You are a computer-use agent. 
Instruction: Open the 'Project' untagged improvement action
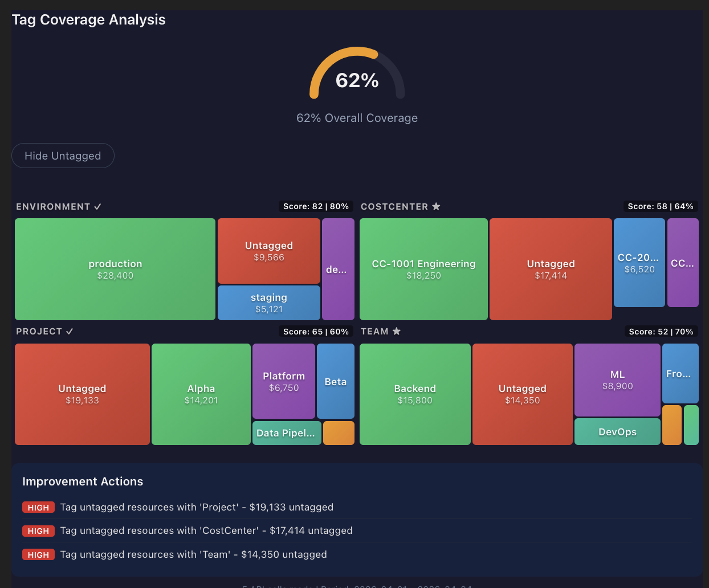tap(357, 507)
